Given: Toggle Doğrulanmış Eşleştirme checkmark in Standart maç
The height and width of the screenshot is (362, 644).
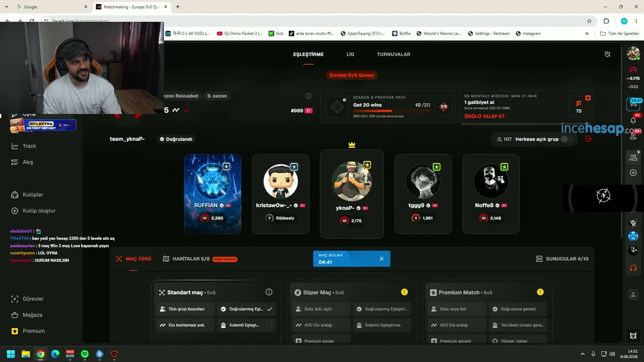Looking at the screenshot, I should [270, 309].
